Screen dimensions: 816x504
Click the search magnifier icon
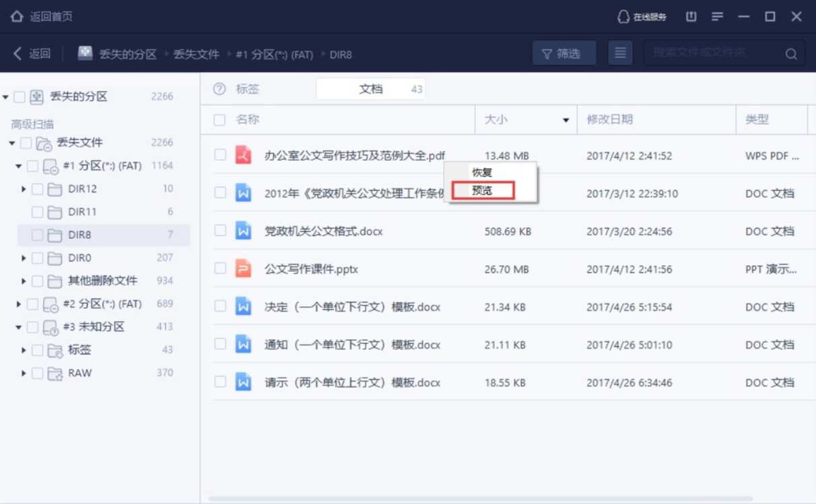coord(791,54)
